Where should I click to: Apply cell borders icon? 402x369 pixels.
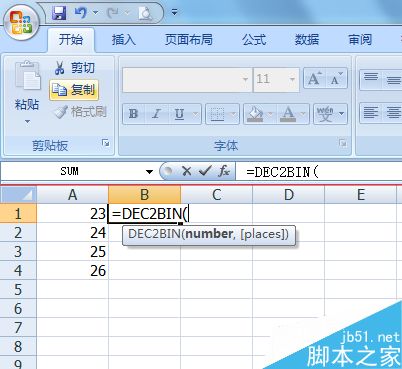[217, 114]
